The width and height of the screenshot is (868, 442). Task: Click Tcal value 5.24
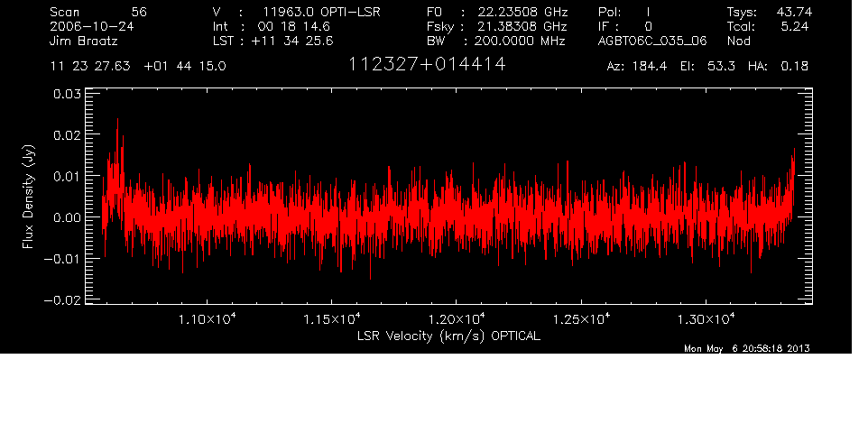[795, 26]
